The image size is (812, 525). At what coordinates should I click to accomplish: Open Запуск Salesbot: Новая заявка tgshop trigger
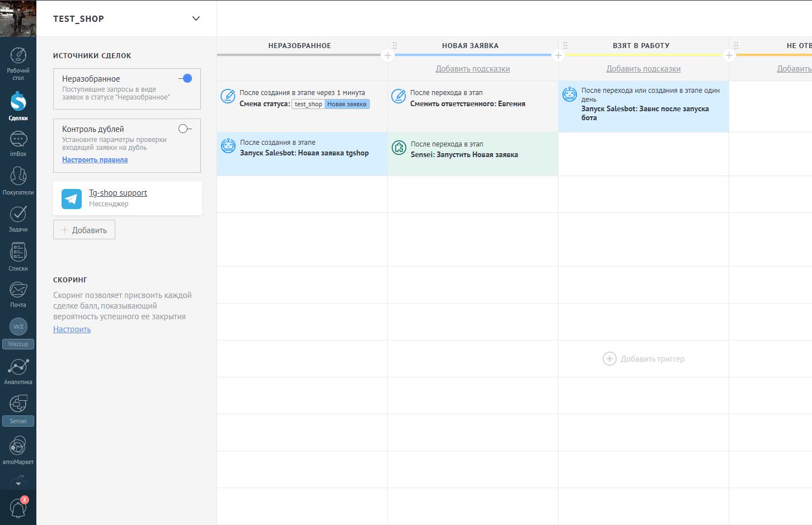(302, 154)
